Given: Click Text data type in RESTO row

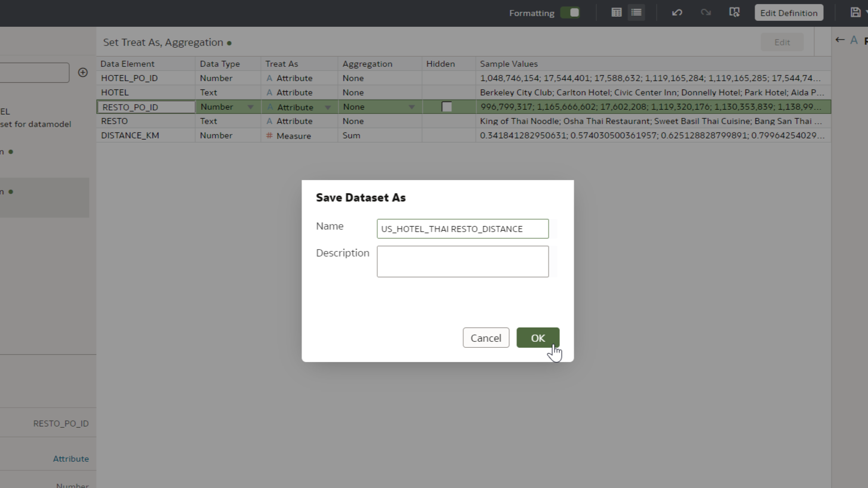Looking at the screenshot, I should 208,121.
